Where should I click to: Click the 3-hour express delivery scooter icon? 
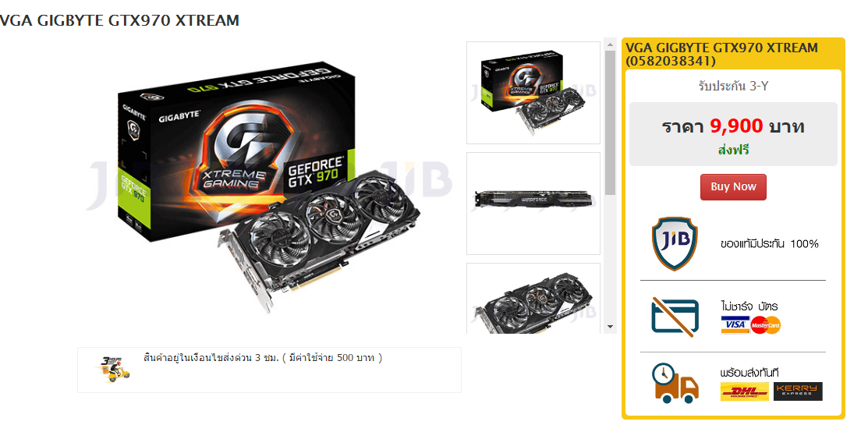(x=115, y=370)
